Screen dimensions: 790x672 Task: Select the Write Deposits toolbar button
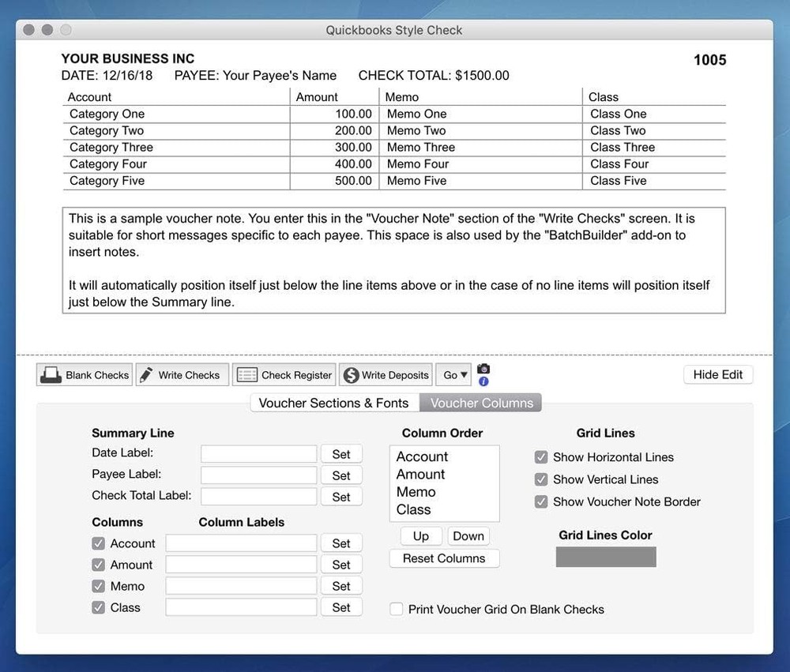coord(386,374)
